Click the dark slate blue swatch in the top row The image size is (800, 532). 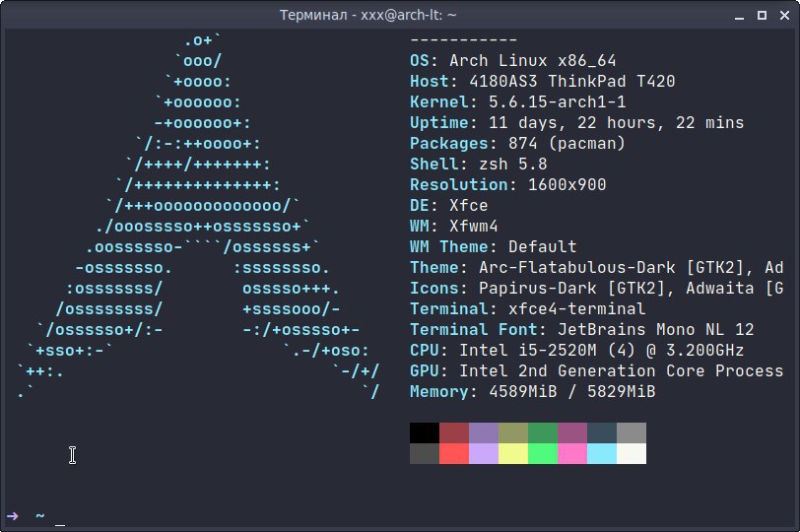[602, 432]
